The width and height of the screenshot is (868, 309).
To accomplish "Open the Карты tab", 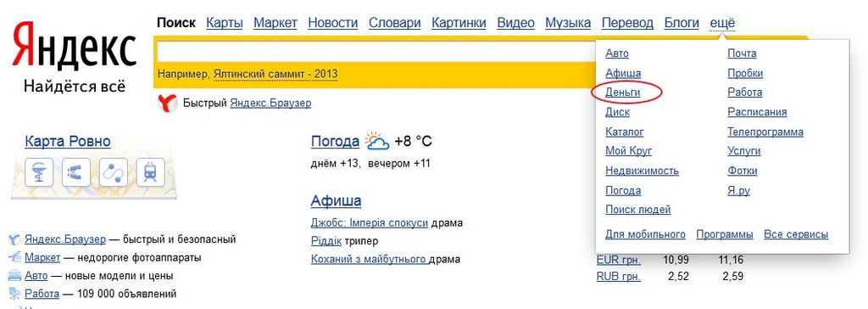I will (224, 23).
